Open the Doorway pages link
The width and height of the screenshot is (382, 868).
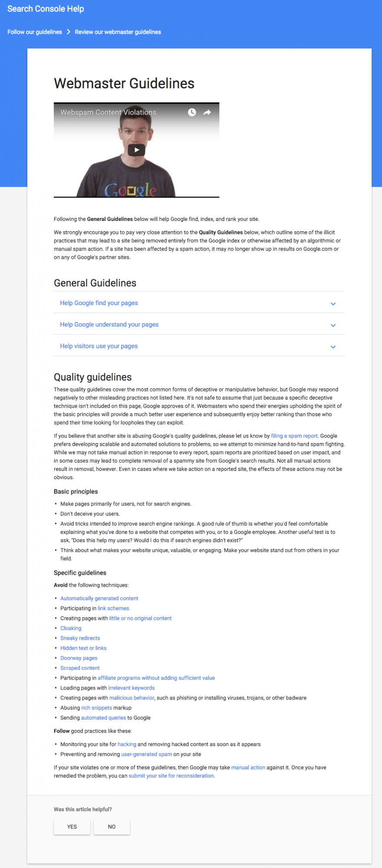pos(79,658)
